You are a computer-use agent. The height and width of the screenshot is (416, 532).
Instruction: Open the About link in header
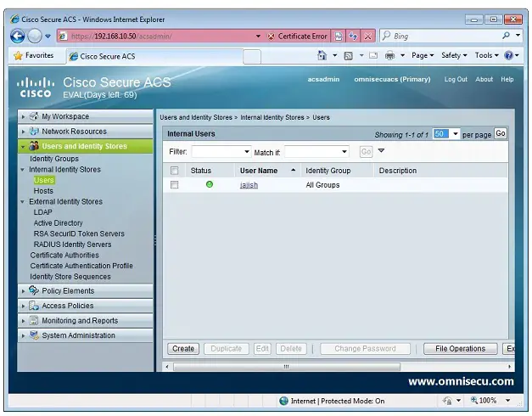pos(484,79)
